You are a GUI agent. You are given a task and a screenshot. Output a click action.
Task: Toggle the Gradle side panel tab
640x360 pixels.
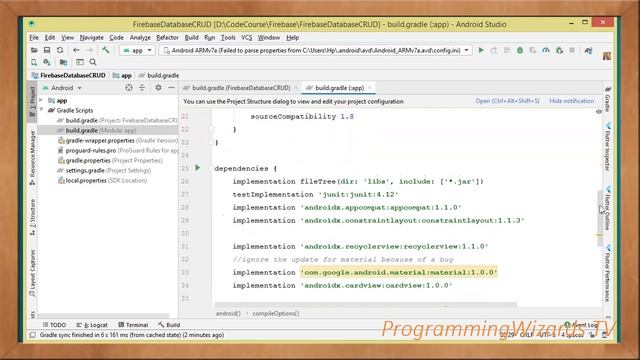(x=608, y=99)
